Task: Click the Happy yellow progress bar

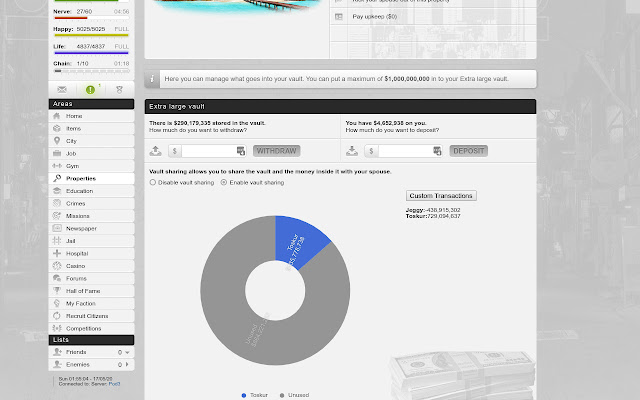Action: click(91, 36)
